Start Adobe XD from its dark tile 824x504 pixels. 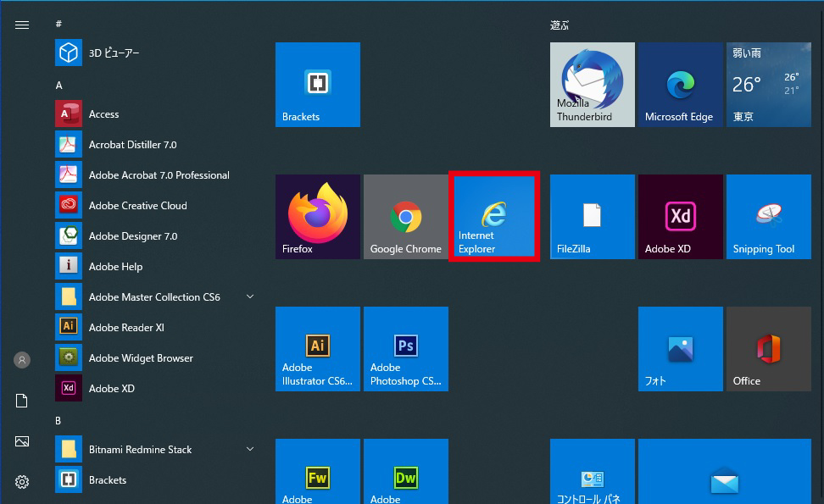680,216
